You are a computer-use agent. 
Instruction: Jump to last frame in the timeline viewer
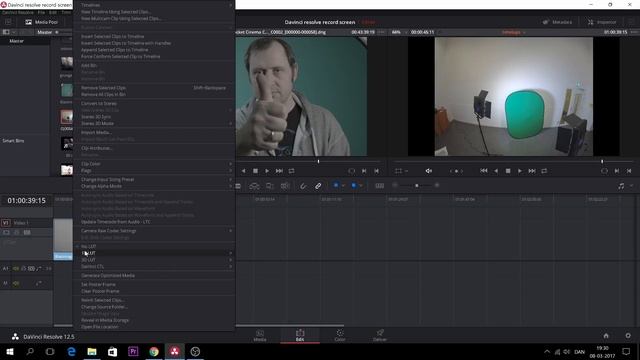click(x=532, y=171)
